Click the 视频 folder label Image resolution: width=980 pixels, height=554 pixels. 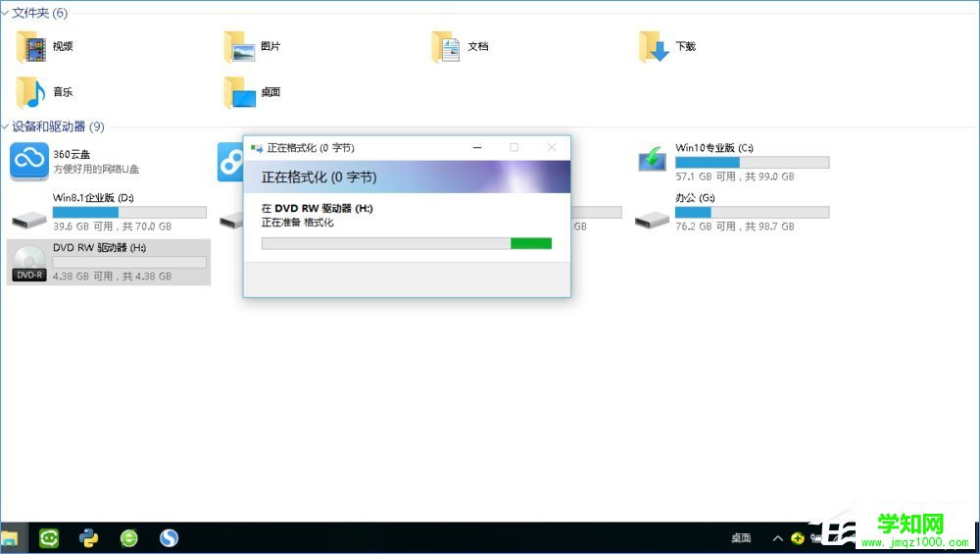(63, 46)
